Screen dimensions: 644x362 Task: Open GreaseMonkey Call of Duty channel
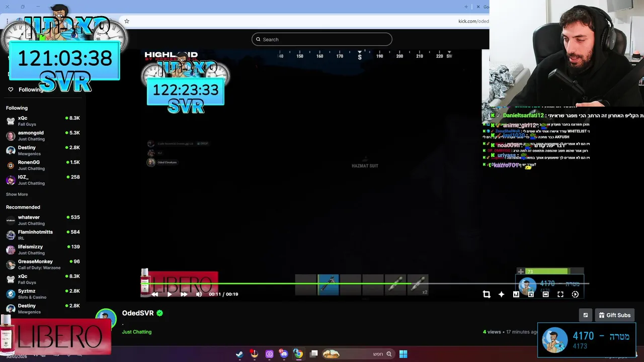coord(43,264)
